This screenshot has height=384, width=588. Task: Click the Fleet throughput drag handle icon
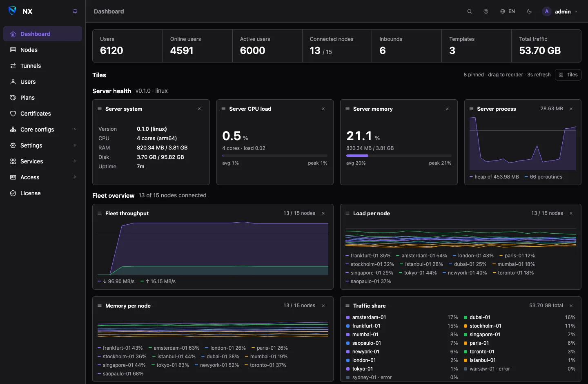(100, 213)
